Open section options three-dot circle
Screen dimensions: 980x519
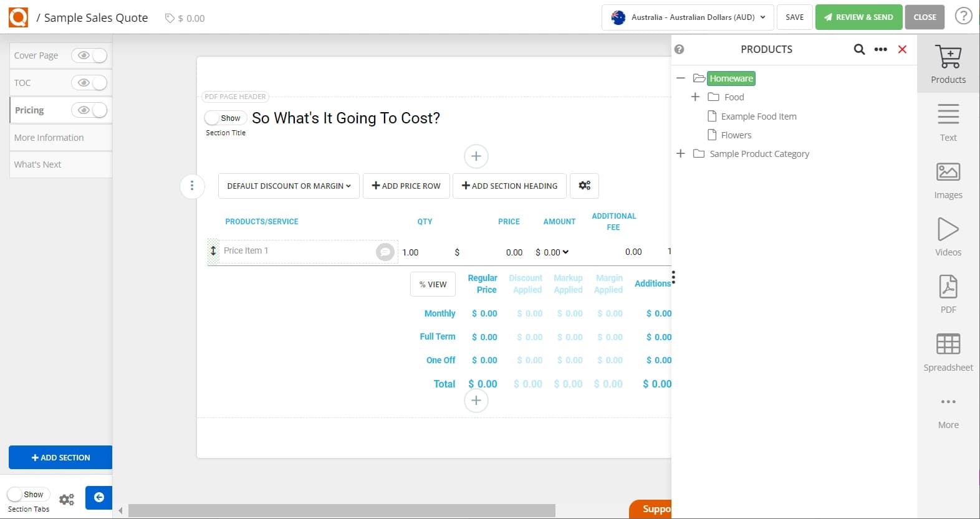click(x=192, y=186)
